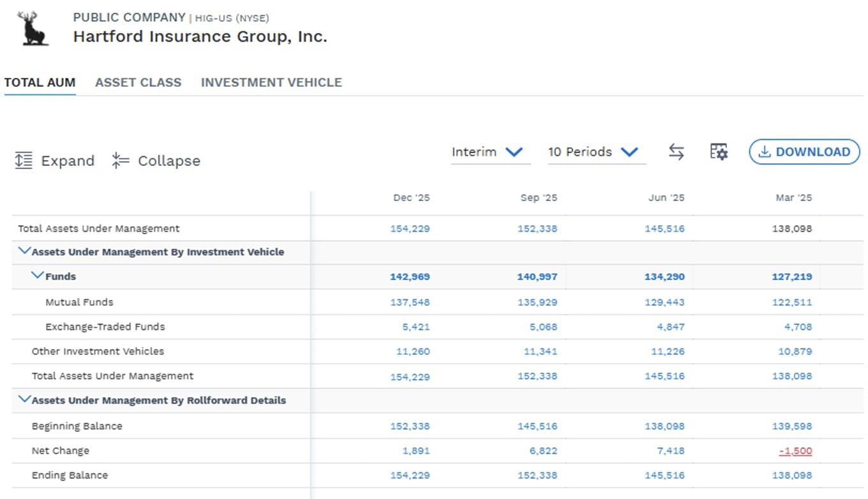Collapse the Assets Under Management By Rollforward Details section
The image size is (868, 499).
coord(25,399)
